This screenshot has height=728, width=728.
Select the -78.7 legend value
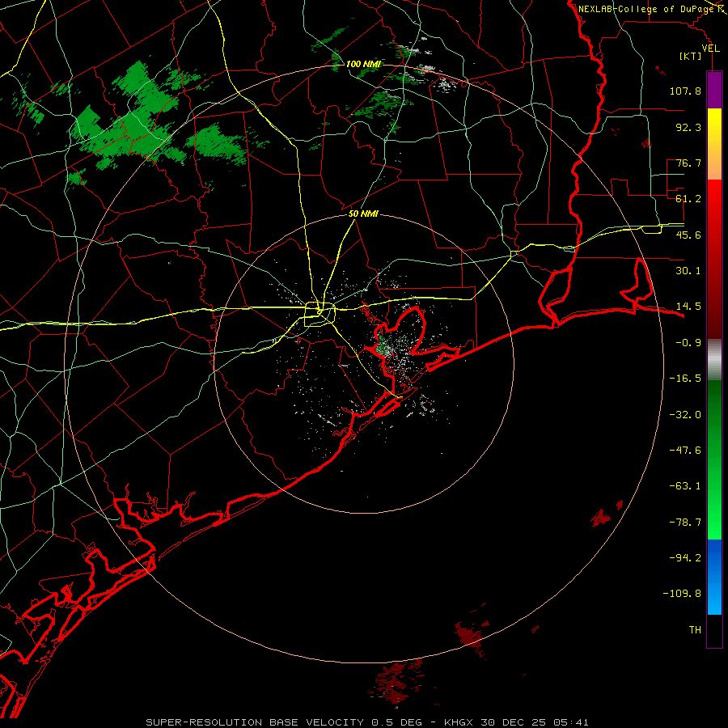click(685, 523)
